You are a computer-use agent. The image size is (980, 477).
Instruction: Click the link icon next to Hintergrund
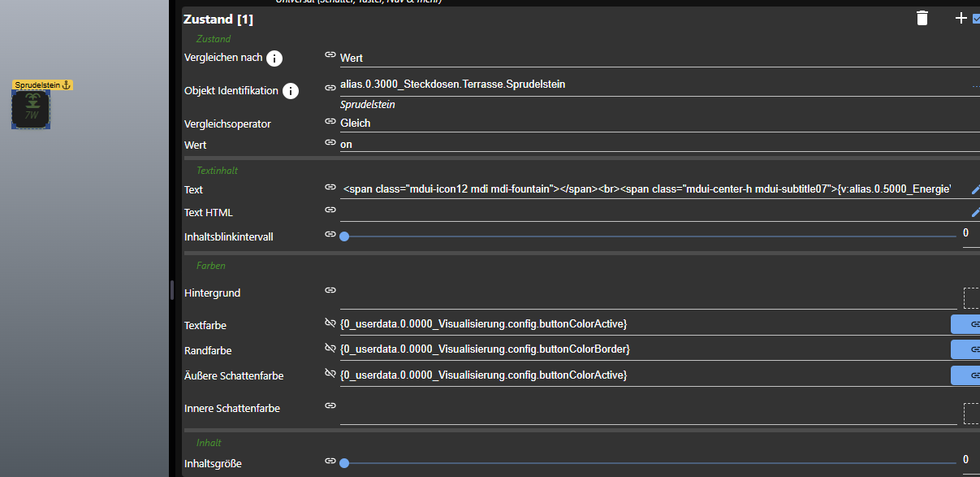(330, 289)
